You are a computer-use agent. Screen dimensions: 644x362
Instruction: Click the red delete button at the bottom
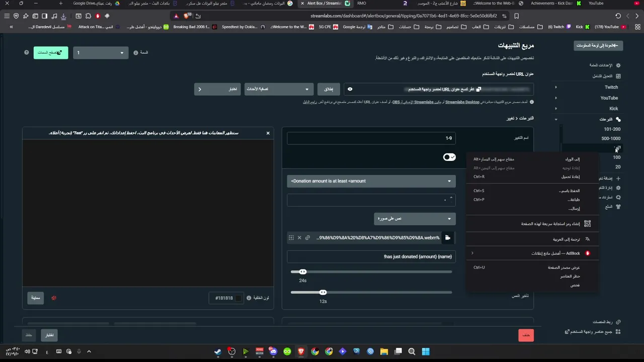[526, 335]
